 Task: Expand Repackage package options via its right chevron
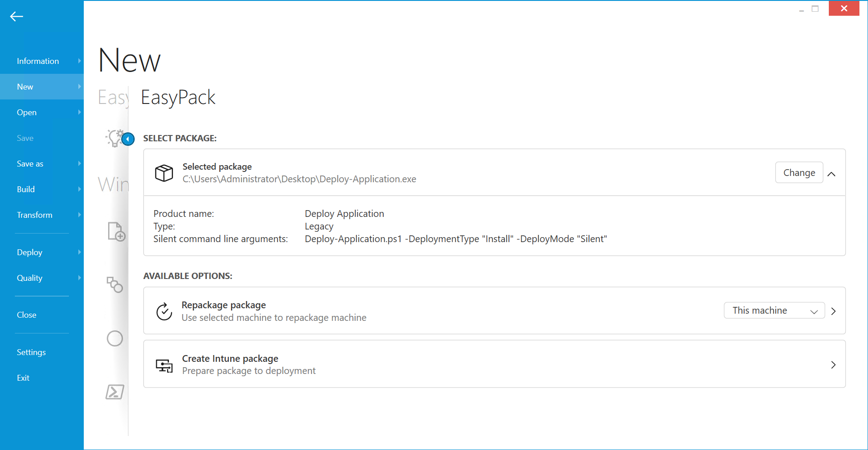pyautogui.click(x=833, y=310)
